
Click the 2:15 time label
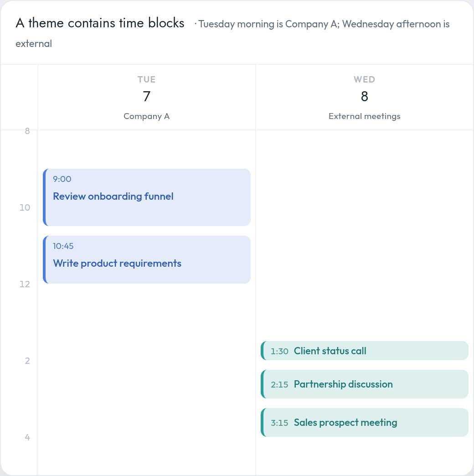tap(279, 385)
